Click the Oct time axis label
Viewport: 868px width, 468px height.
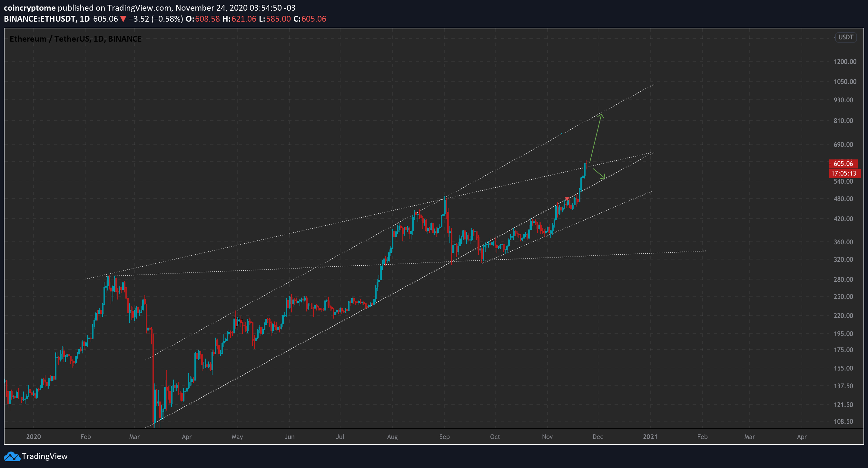coord(495,437)
